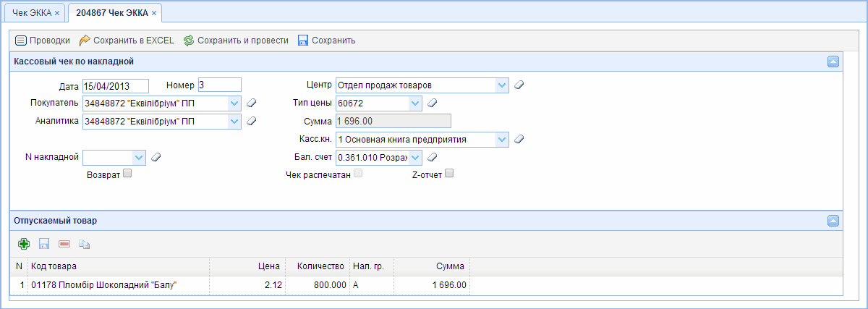Viewport: 868px width, 309px height.
Task: Clear the Центр field with its eraser
Action: pos(519,85)
